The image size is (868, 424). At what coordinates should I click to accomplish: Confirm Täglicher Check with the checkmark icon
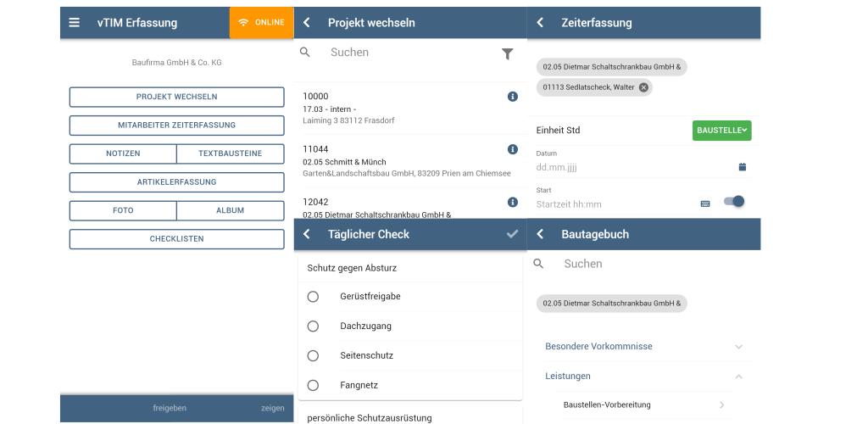pos(512,234)
